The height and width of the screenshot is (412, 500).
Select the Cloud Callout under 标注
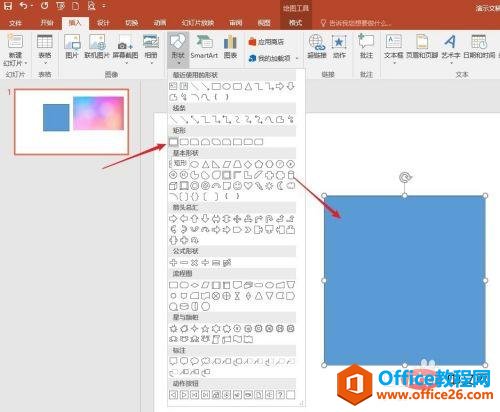coord(205,361)
